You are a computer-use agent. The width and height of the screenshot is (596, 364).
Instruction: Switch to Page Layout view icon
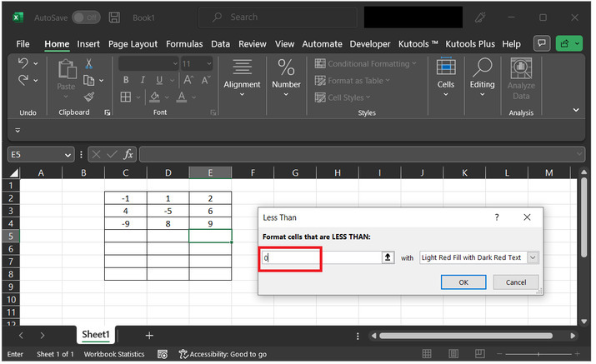click(x=453, y=354)
